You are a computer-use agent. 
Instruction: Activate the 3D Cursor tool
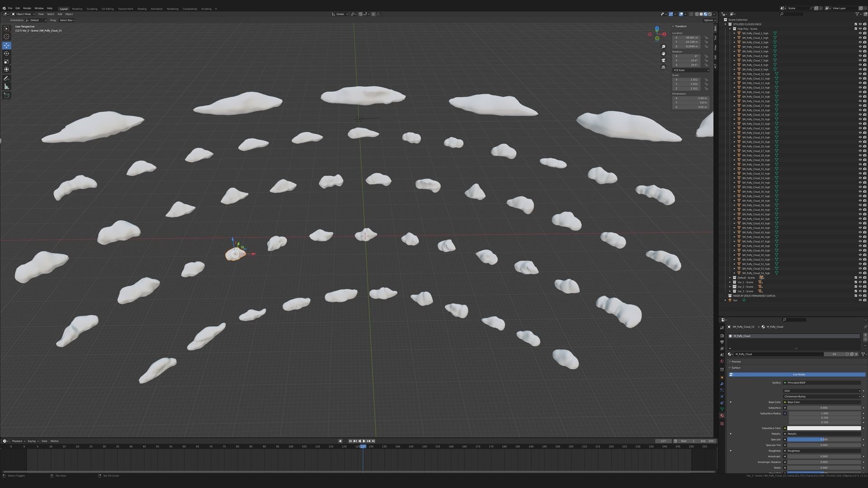(6, 37)
